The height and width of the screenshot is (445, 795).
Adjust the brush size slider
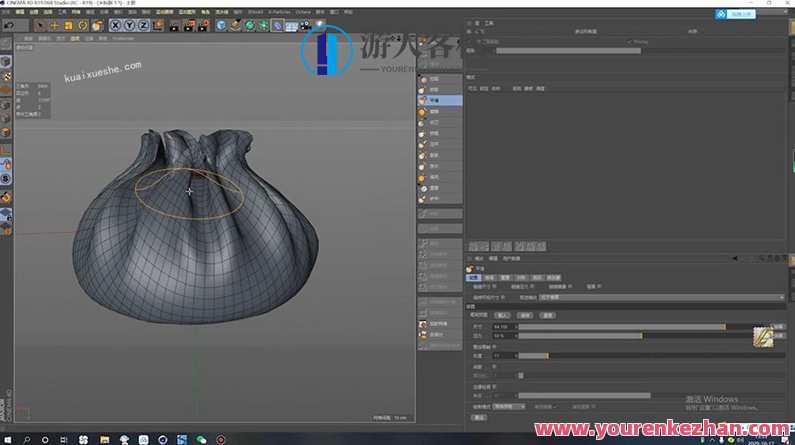(x=620, y=327)
